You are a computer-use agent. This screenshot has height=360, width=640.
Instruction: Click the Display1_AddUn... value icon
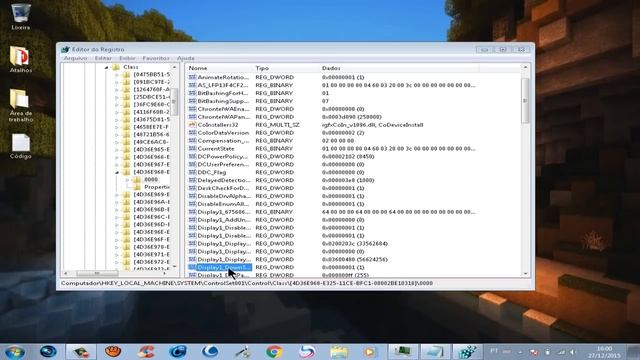coord(192,220)
